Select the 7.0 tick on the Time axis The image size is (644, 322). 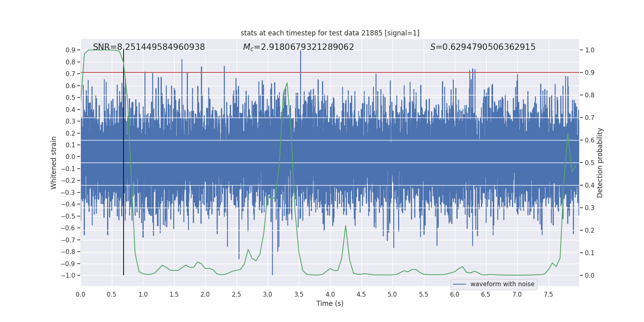coord(517,294)
